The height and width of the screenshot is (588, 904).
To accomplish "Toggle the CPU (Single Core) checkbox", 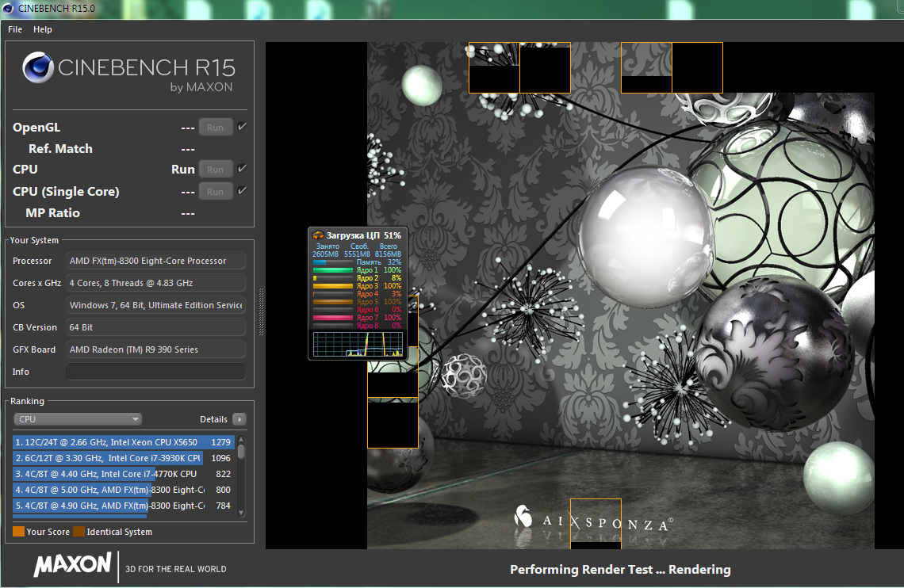I will (x=242, y=191).
